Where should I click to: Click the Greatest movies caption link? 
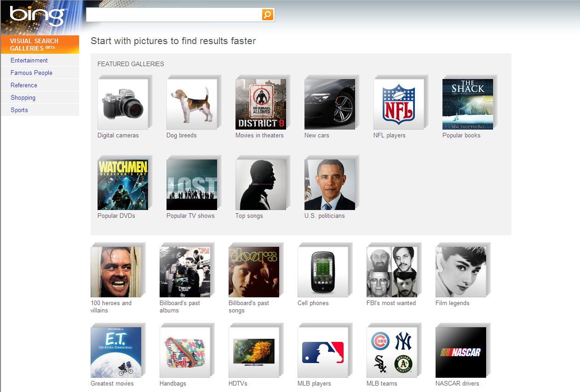pos(112,384)
